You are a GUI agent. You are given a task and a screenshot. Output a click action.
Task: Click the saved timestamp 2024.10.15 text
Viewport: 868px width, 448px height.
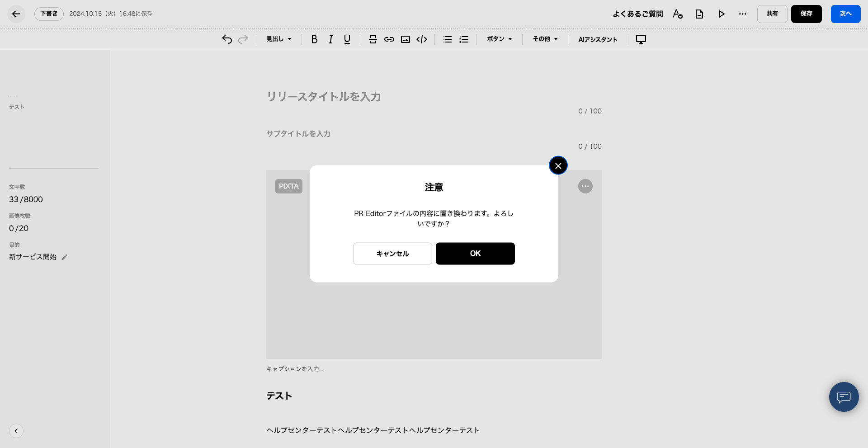coord(111,14)
